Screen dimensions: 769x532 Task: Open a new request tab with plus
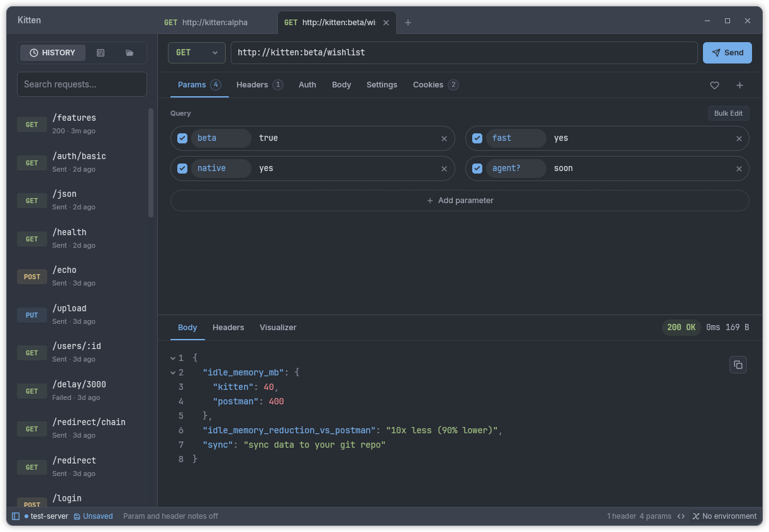[x=408, y=23]
